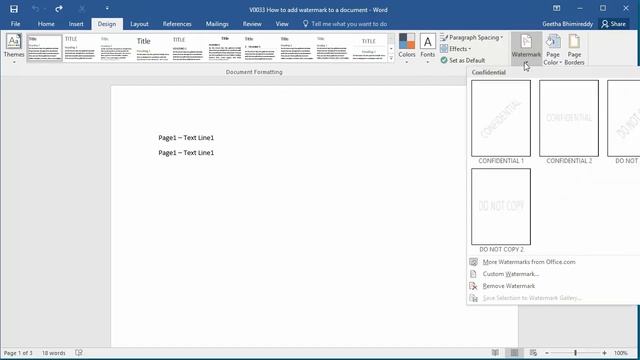Click the Tell me what you want to do box
Screen dimensions: 640x360
tap(345, 24)
